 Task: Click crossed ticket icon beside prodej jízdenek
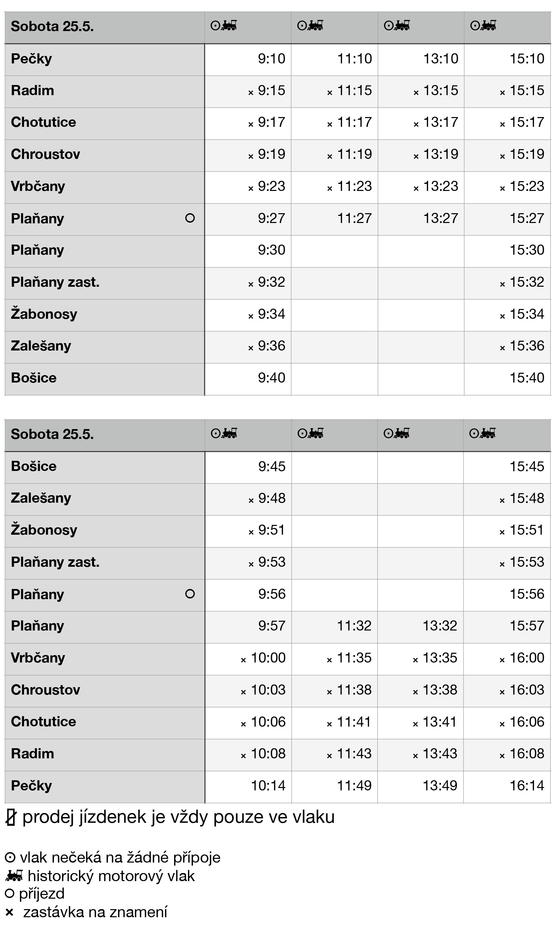11,818
